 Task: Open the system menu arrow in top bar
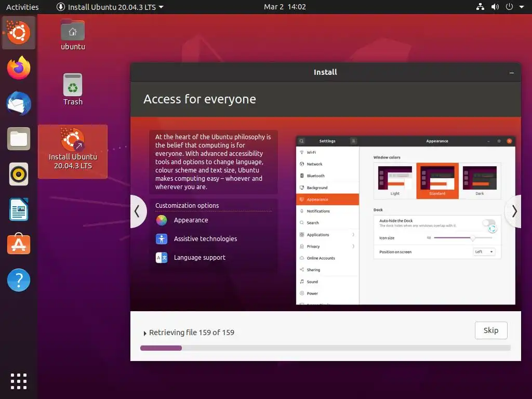coord(522,7)
